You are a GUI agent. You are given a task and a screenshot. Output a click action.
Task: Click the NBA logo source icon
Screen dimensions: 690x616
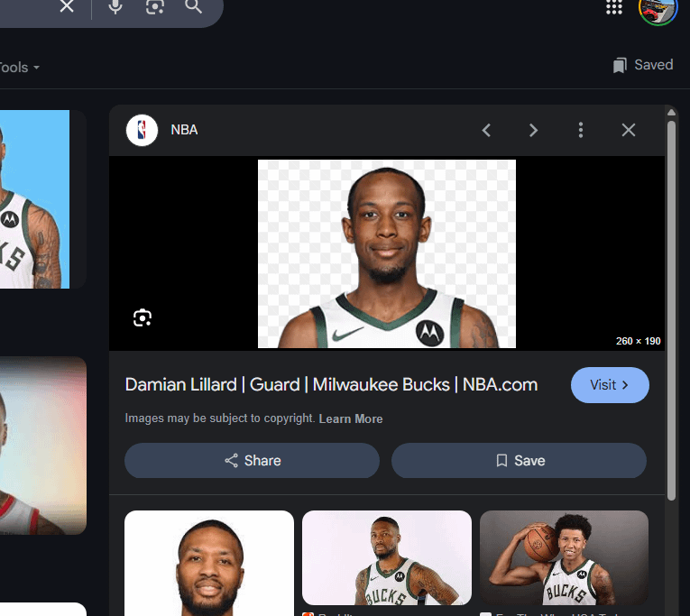coord(142,130)
